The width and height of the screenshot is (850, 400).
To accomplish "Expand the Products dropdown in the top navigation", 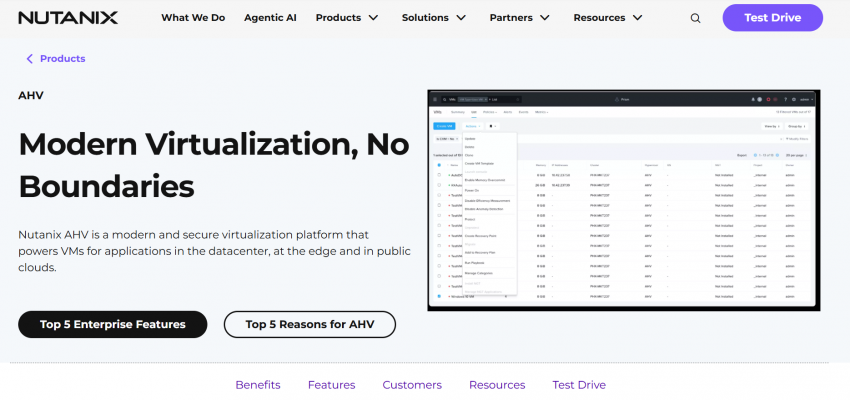I will pos(347,18).
